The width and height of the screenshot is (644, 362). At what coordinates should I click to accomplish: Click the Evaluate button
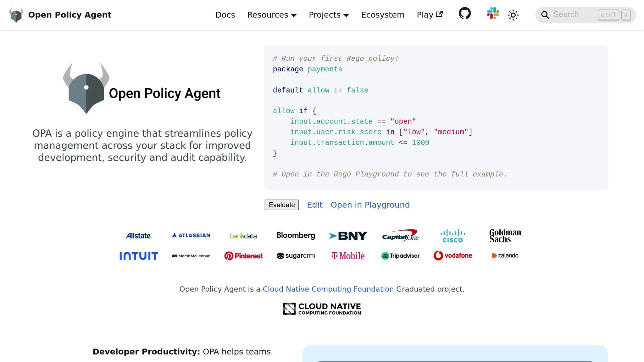[281, 205]
